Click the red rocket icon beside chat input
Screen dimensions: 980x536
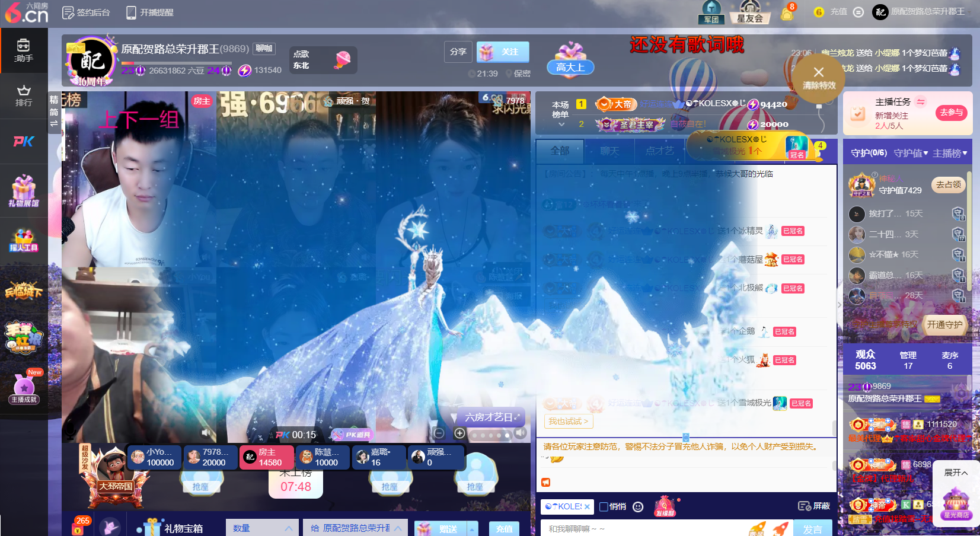coord(781,528)
